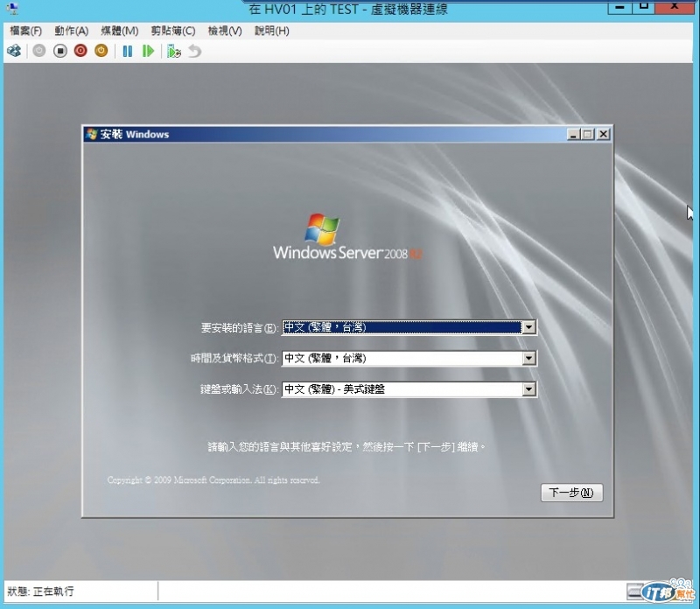Open the 剪貼簿(C) menu
This screenshot has width=700, height=609.
pyautogui.click(x=173, y=31)
